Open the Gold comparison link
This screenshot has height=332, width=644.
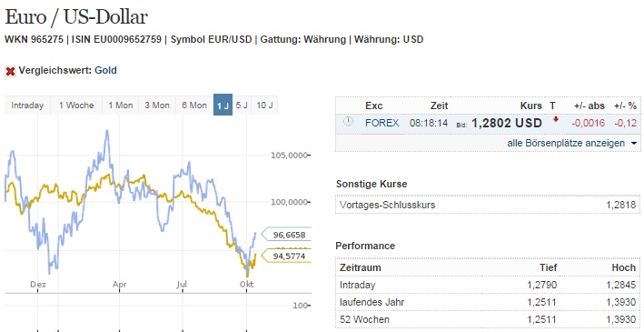[105, 70]
